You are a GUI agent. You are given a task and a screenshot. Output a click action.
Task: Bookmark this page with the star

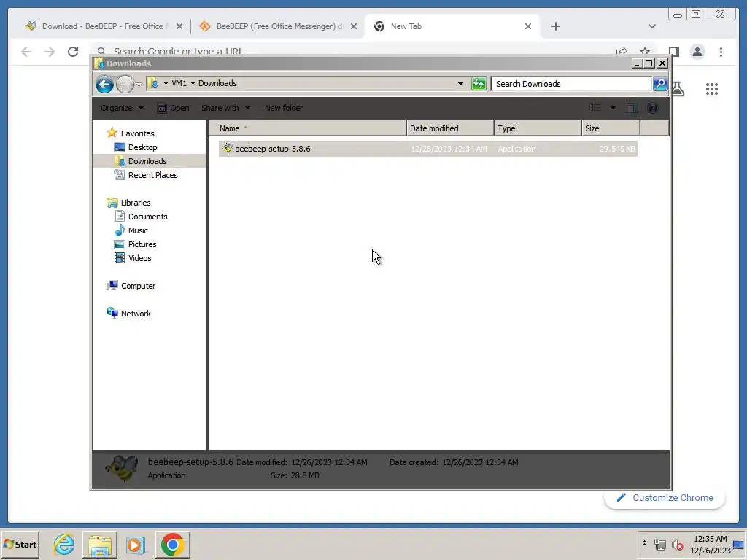[645, 50]
